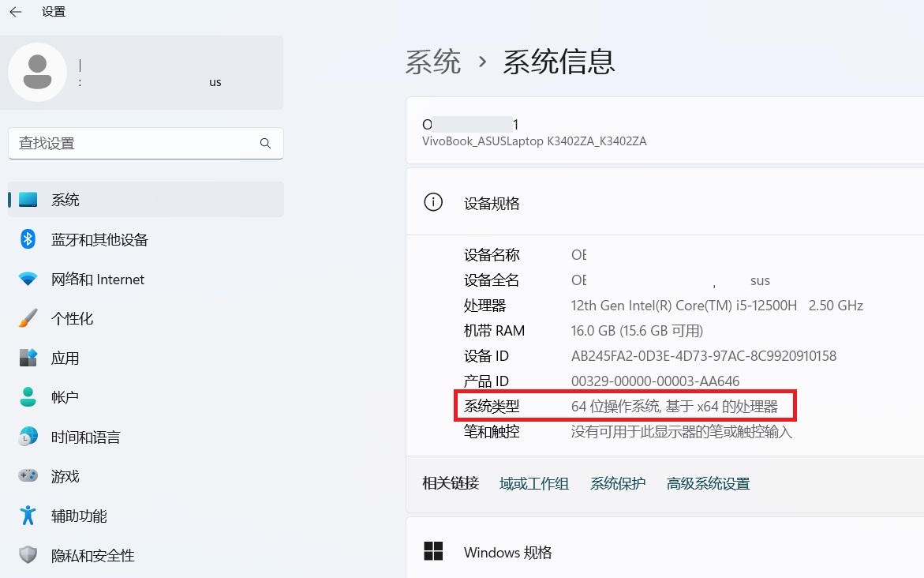Go back with the arrow icon
The width and height of the screenshot is (924, 578).
point(16,12)
